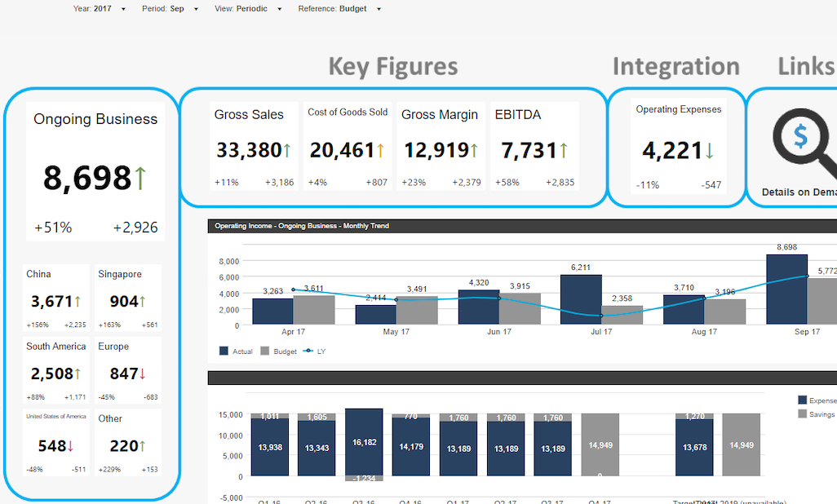Open the South America region tile

pyautogui.click(x=56, y=370)
